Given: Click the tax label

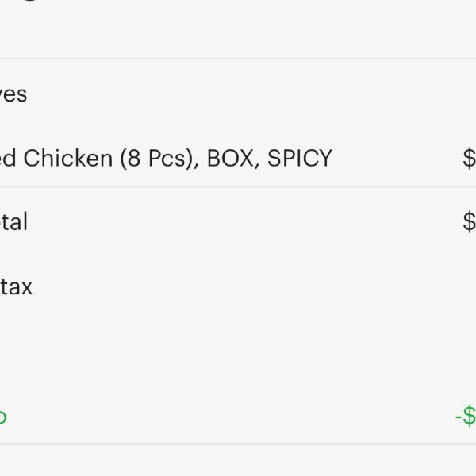Looking at the screenshot, I should click(16, 286).
